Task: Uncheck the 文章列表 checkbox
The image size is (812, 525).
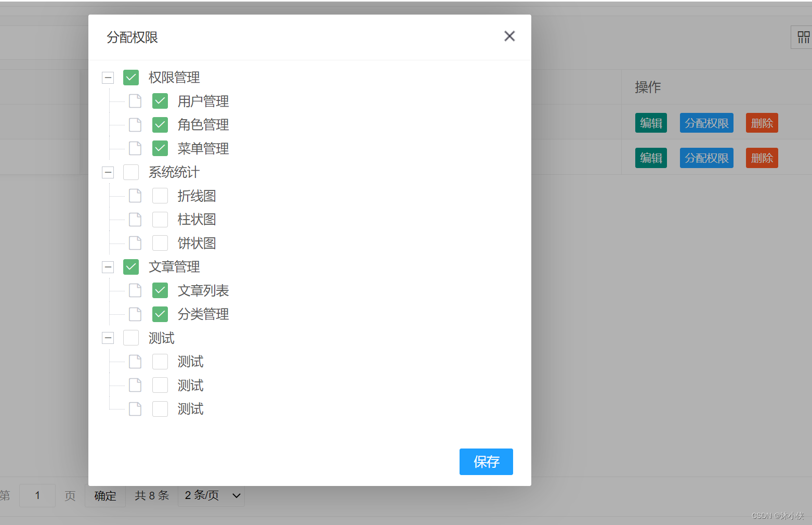Action: click(x=160, y=290)
